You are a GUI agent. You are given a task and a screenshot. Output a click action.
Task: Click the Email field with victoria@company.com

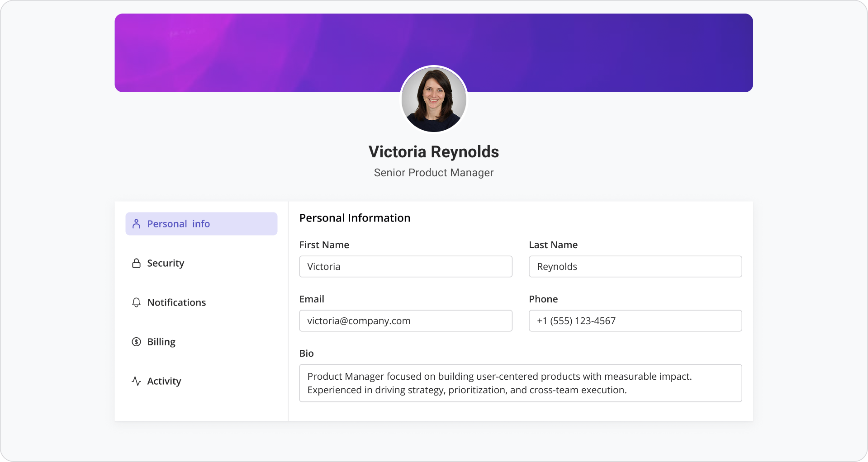click(x=405, y=321)
